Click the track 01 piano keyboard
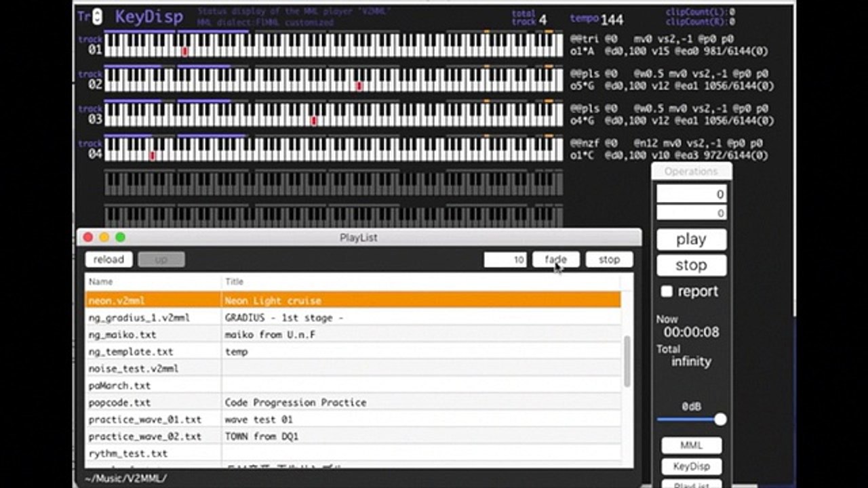Viewport: 868px width, 488px height. pos(334,46)
